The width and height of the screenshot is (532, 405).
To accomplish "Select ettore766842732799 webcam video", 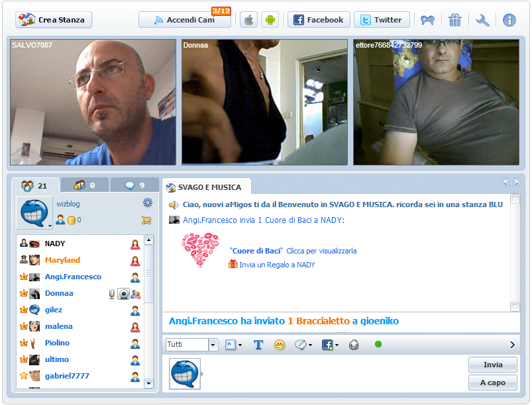I will (x=437, y=103).
